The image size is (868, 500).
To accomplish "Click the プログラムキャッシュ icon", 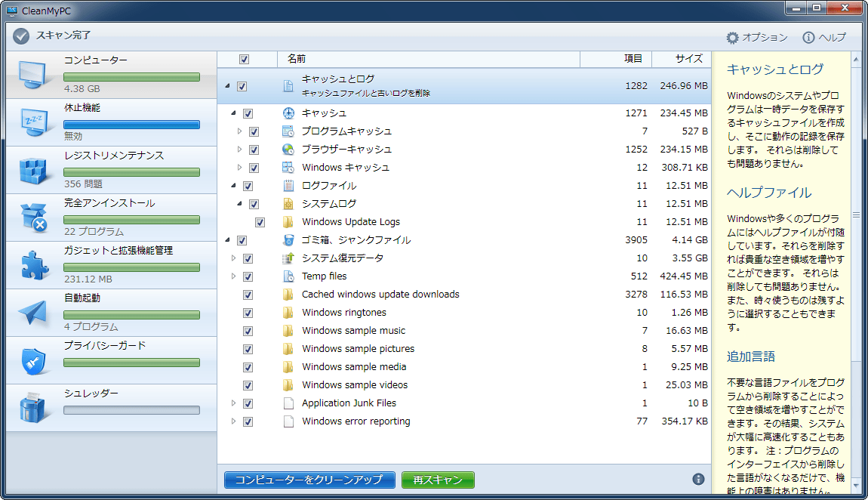I will [288, 131].
